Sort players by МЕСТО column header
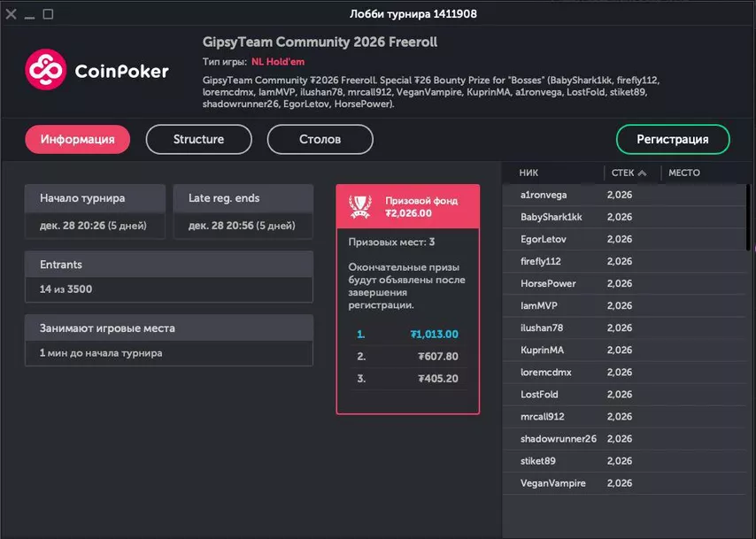The width and height of the screenshot is (756, 539). pyautogui.click(x=683, y=173)
